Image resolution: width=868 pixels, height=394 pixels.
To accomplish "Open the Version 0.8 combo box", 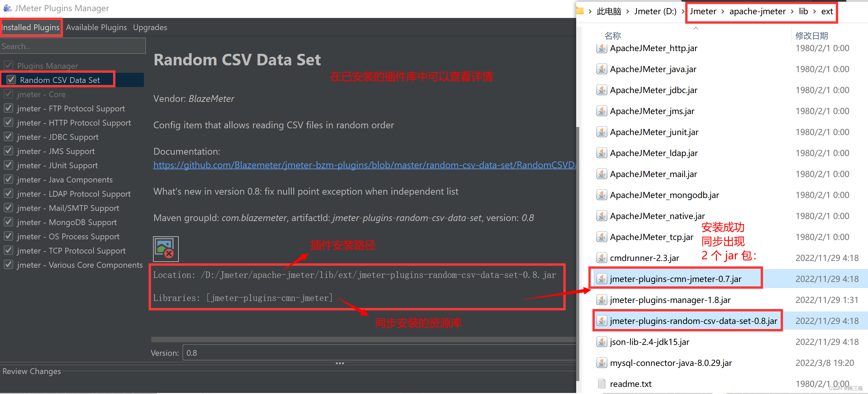I will click(379, 353).
